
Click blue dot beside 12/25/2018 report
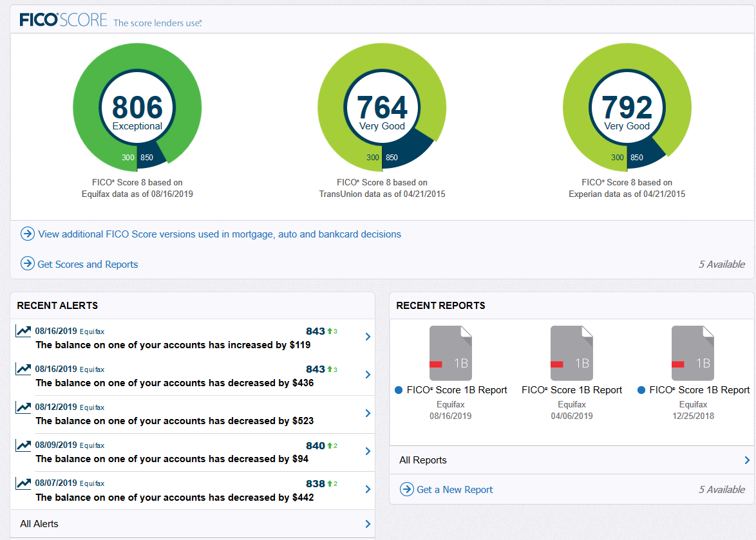point(641,390)
